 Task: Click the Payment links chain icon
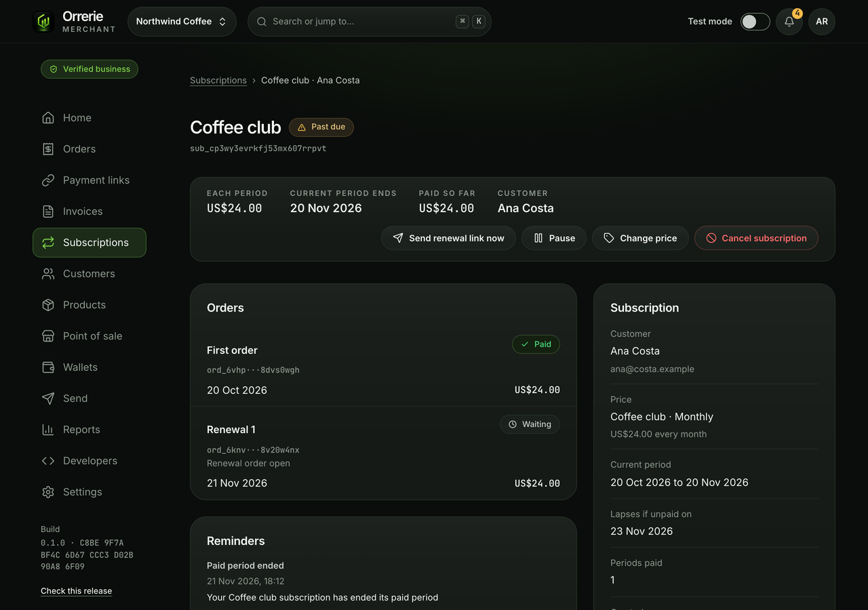(48, 180)
